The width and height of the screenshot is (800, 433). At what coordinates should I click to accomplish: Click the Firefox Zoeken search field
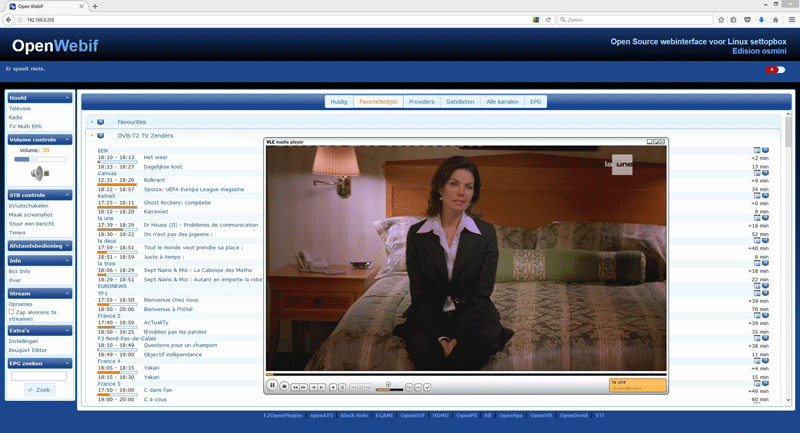(x=635, y=20)
